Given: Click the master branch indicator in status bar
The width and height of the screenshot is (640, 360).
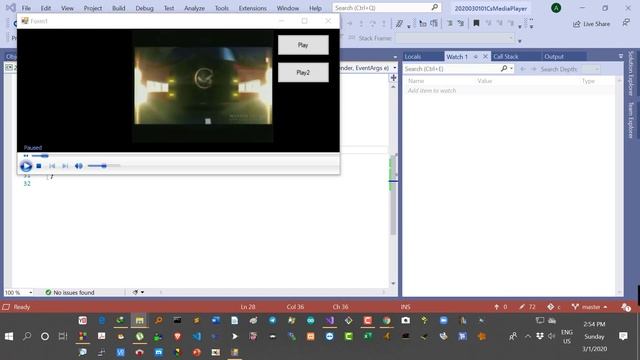Looking at the screenshot, I should [590, 307].
